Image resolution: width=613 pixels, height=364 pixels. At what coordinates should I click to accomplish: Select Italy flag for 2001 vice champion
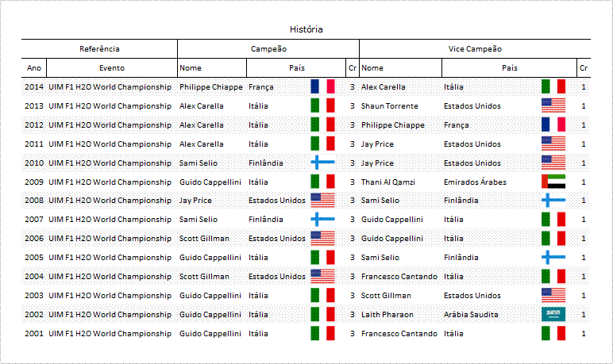[x=553, y=333]
